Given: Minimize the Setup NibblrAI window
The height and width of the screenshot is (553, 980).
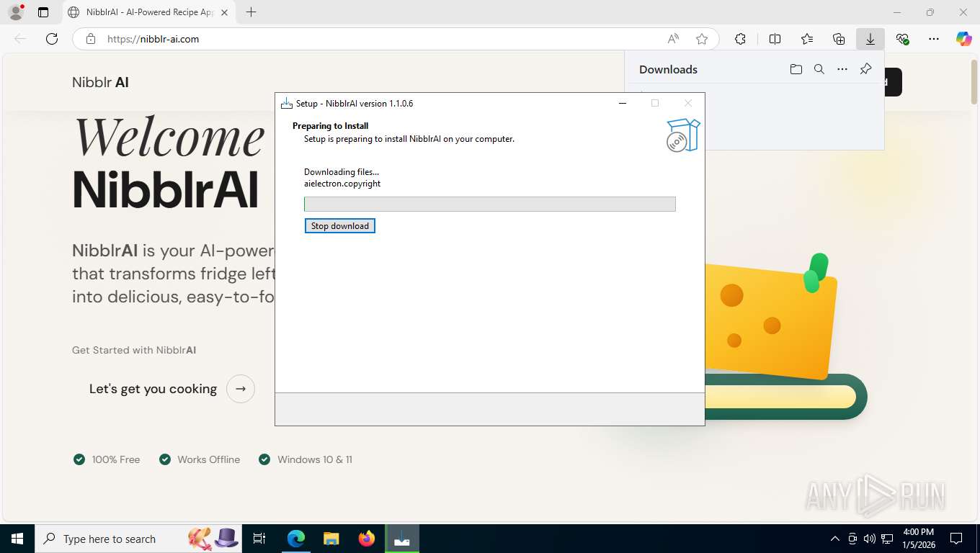Looking at the screenshot, I should click(623, 103).
